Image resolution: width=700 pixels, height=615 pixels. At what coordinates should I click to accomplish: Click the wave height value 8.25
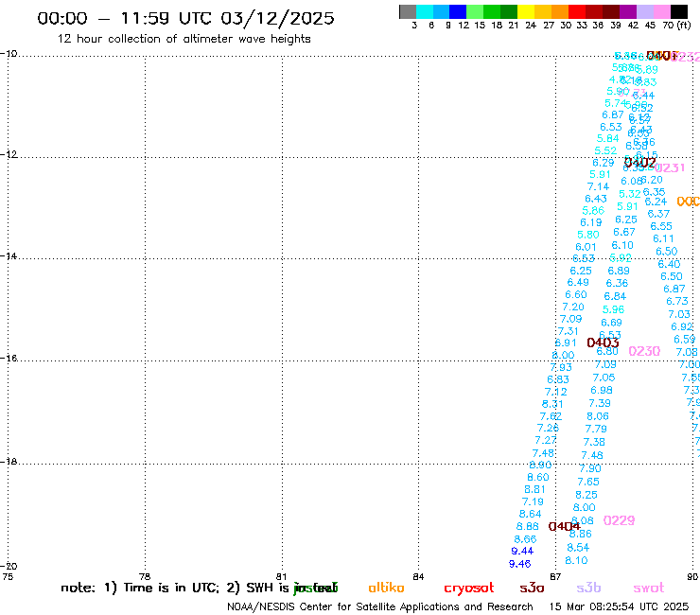click(586, 495)
